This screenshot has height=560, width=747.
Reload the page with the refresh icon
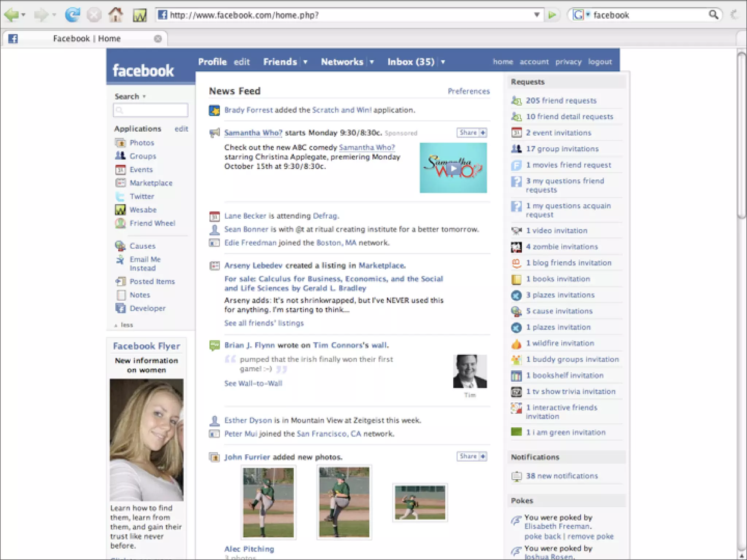click(x=73, y=15)
